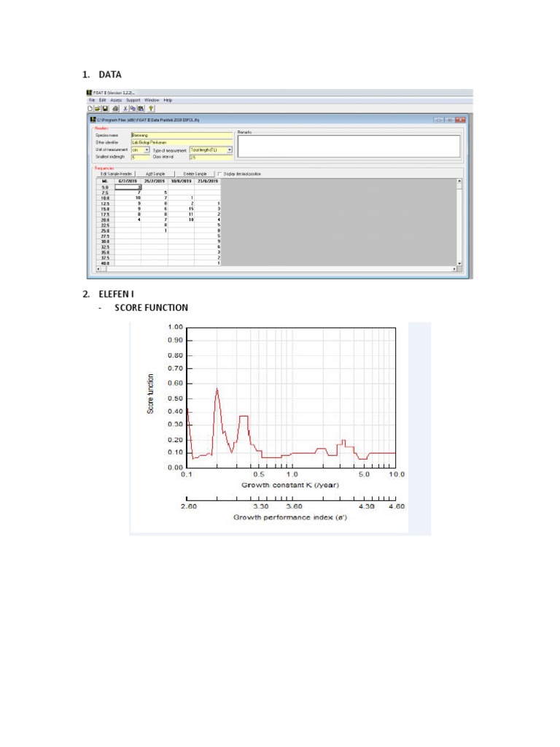Click the Smallest midlength input field

[141, 158]
